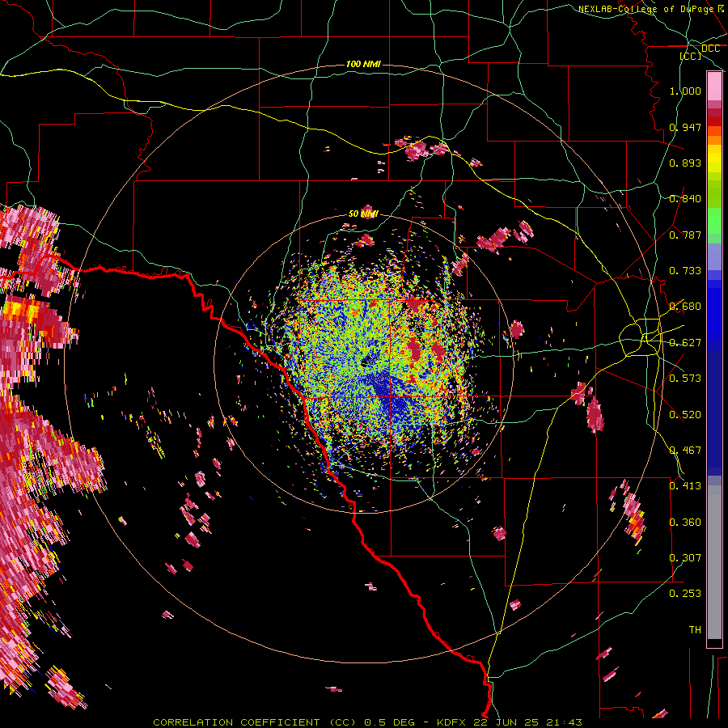This screenshot has height=728, width=728.
Task: Select the 0.627 scale value
Action: pyautogui.click(x=685, y=343)
